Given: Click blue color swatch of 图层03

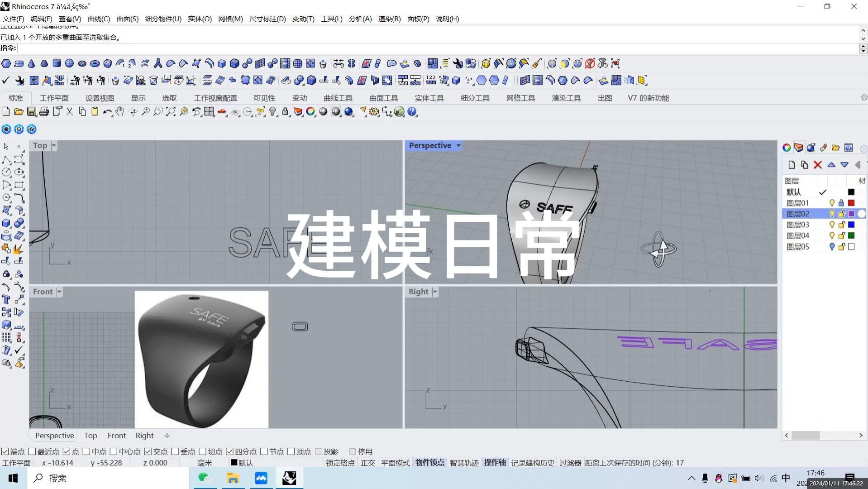Looking at the screenshot, I should [x=851, y=225].
